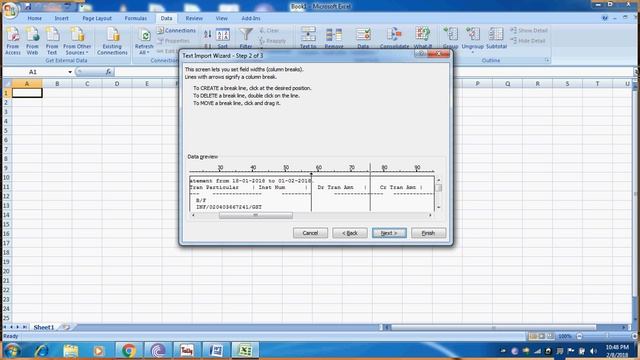Click the Existing Connections icon
Screen dimensions: 640x360
click(112, 41)
